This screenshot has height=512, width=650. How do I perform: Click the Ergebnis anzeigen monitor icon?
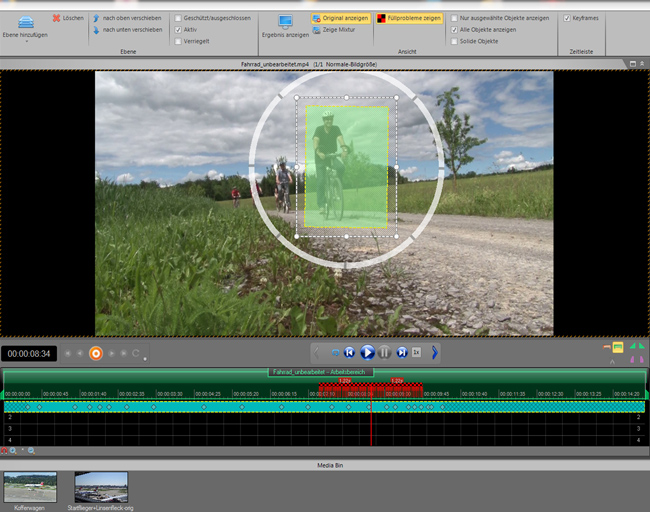285,21
